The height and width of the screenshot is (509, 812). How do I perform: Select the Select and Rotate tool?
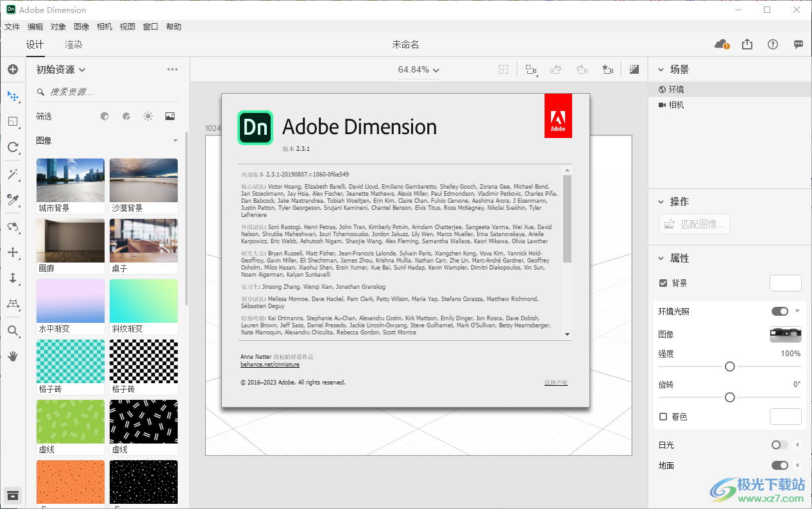click(12, 148)
